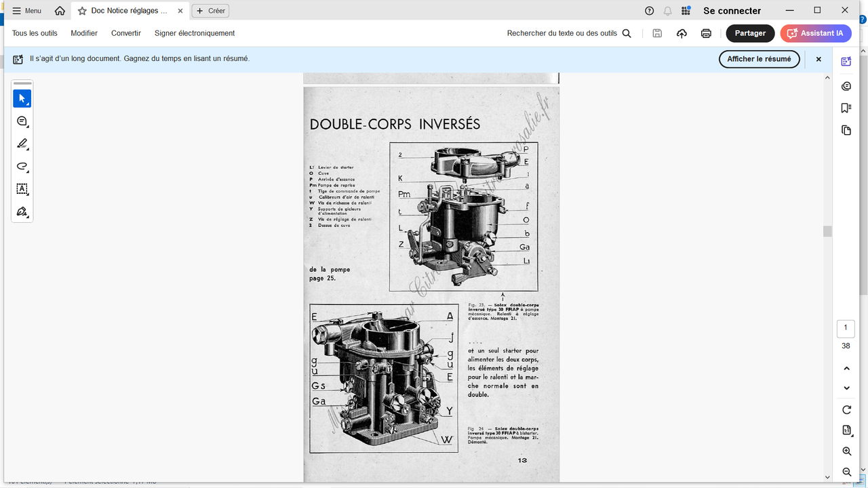Viewport: 868px width, 488px height.
Task: Select the freehand lasso draw tool
Action: (22, 166)
